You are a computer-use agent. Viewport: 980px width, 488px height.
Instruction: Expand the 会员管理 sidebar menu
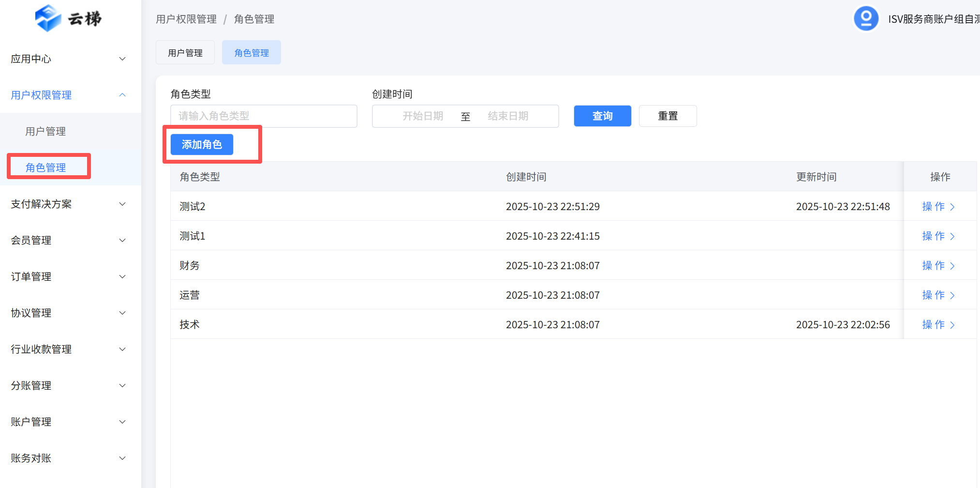point(68,241)
